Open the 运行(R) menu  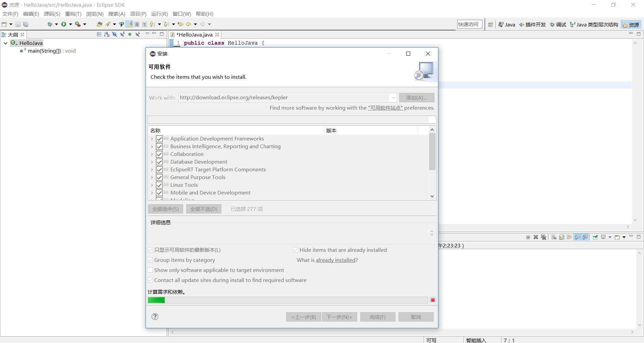[x=159, y=14]
